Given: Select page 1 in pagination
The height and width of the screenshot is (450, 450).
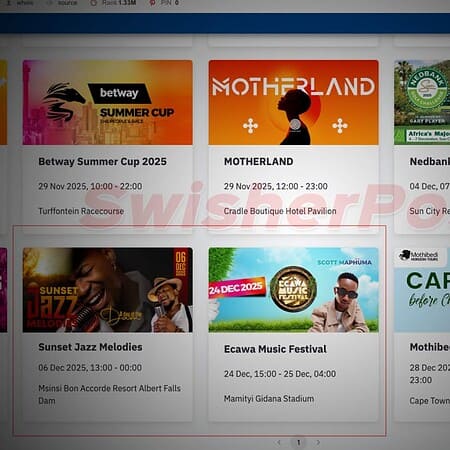Looking at the screenshot, I should coord(299,443).
